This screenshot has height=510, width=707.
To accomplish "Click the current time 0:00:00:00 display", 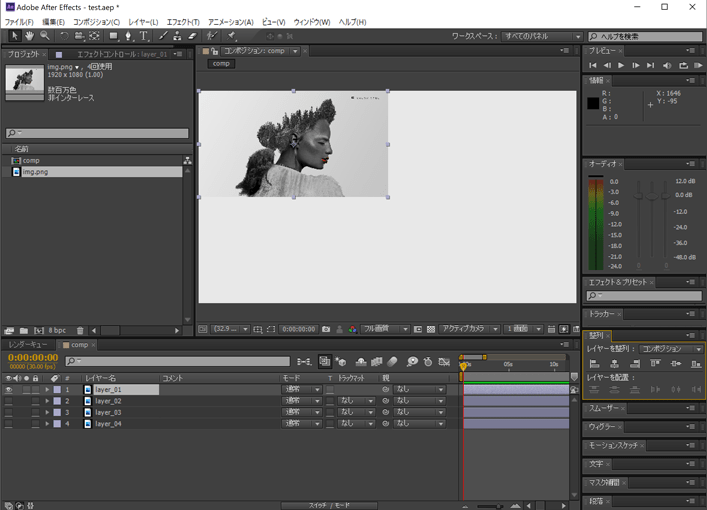I will [x=33, y=358].
